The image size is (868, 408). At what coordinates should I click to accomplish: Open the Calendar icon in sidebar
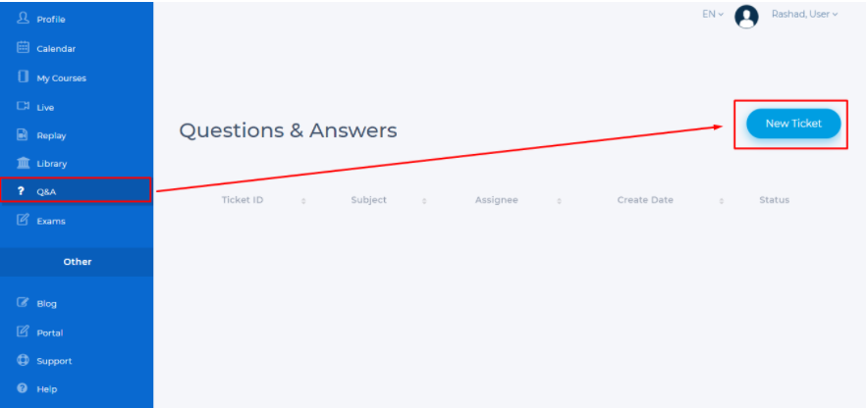23,48
